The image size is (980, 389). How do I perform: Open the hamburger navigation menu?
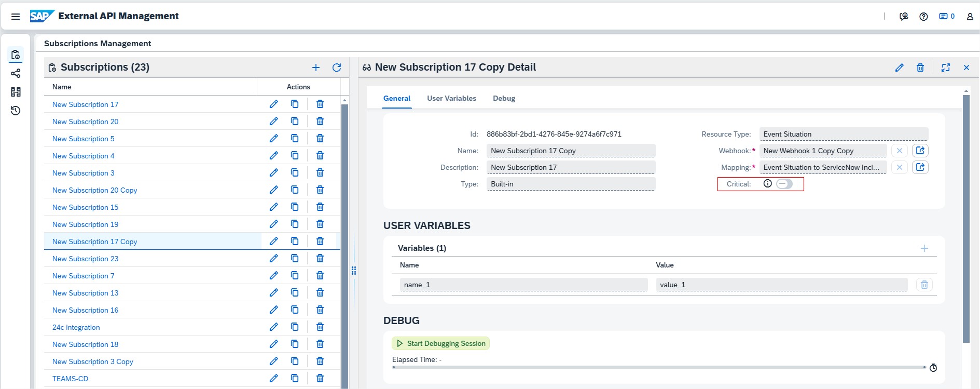click(16, 17)
